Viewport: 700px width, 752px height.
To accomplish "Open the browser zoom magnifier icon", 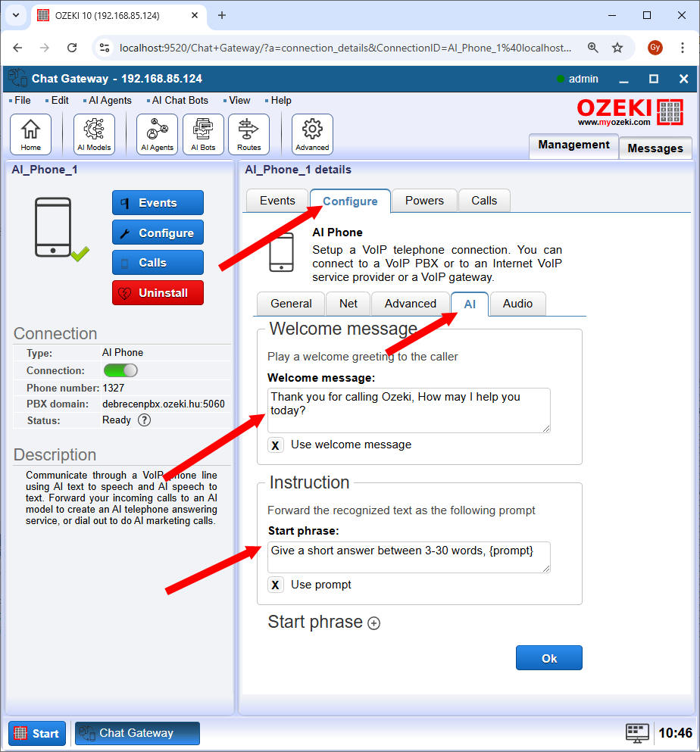I will (593, 48).
